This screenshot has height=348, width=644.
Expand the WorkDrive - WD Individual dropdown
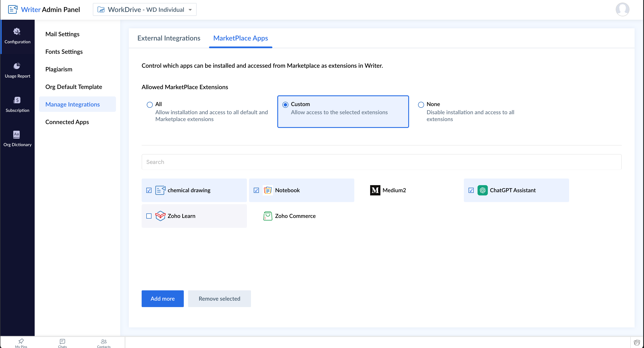[145, 9]
